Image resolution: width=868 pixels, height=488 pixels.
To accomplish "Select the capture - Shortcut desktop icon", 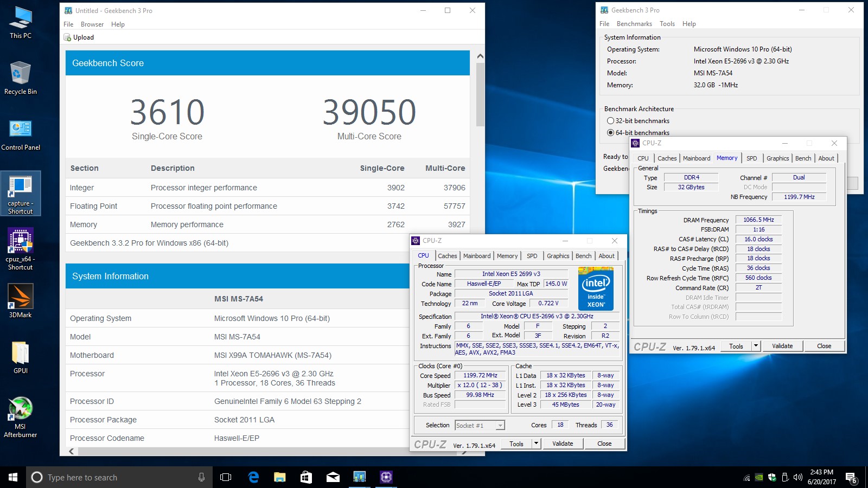I will click(x=21, y=194).
